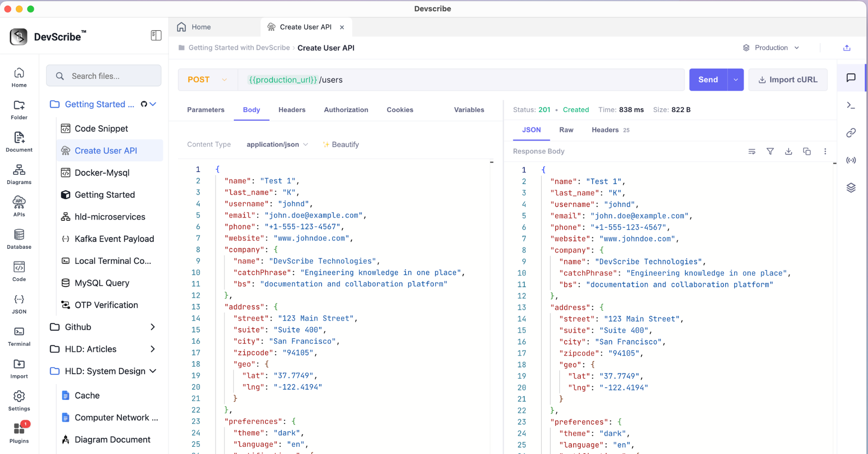This screenshot has width=868, height=454.
Task: Switch response view to Raw
Action: 566,130
